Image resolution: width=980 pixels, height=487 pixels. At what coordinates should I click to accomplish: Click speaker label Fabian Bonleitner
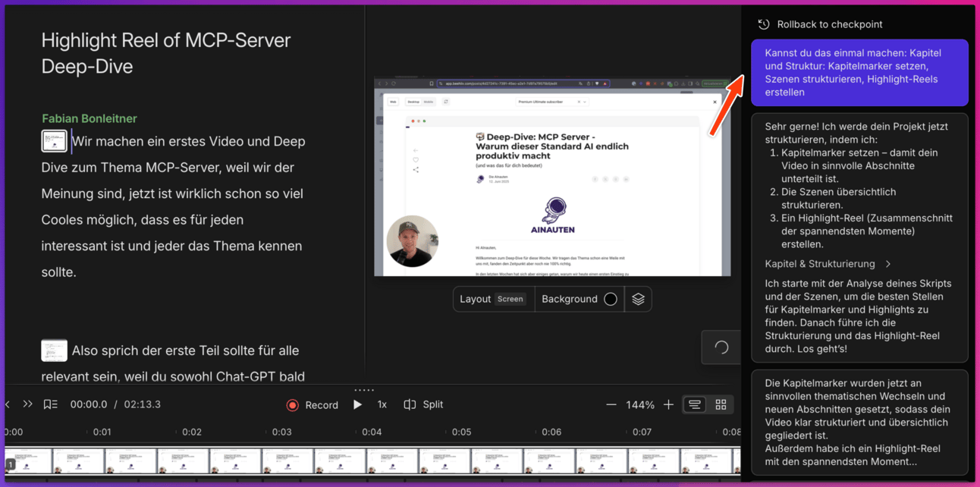[x=90, y=119]
